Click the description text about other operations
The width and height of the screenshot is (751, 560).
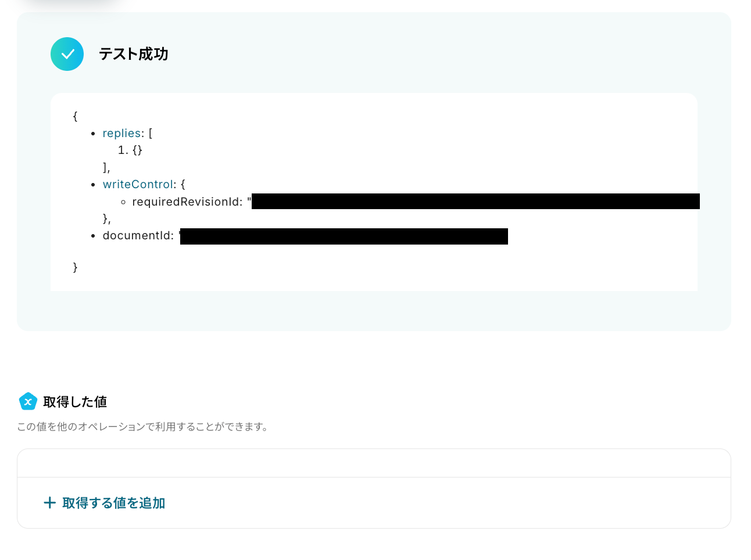(x=142, y=426)
